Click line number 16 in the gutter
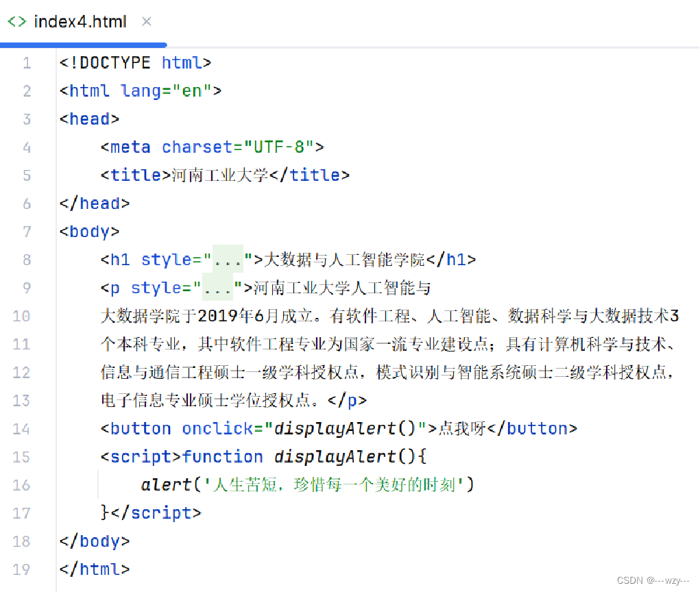700x592 pixels. click(x=21, y=485)
